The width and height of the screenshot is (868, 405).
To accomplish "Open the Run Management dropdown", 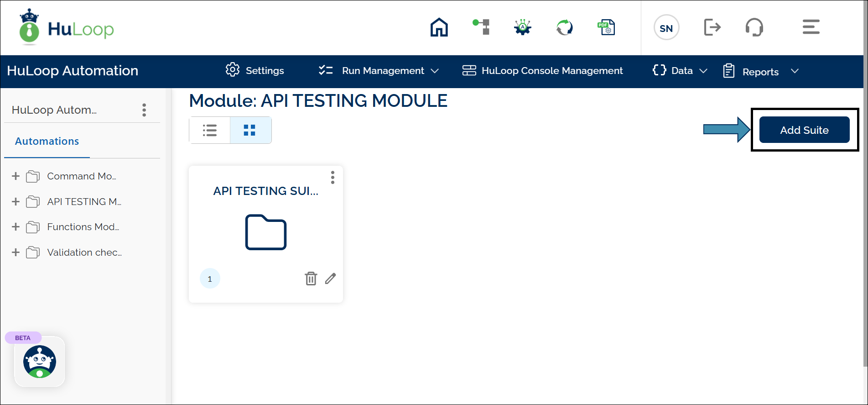I will (379, 71).
